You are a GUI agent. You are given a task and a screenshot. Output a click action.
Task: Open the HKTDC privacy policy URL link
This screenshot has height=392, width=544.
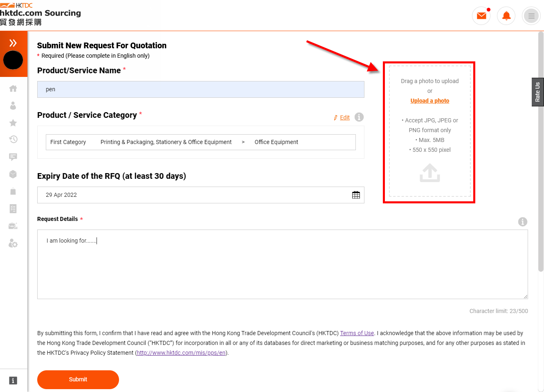pos(181,353)
